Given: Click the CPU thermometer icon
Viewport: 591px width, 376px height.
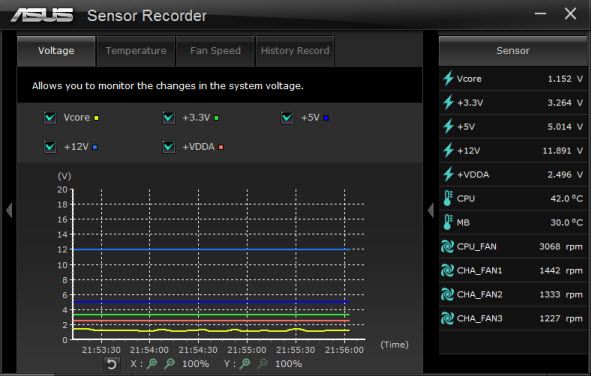Looking at the screenshot, I should pos(447,199).
